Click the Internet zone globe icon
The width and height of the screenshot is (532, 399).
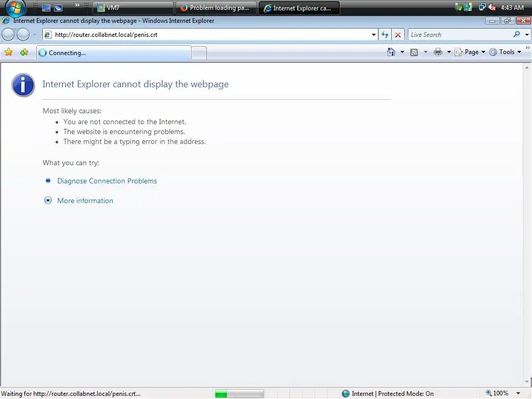(x=345, y=394)
